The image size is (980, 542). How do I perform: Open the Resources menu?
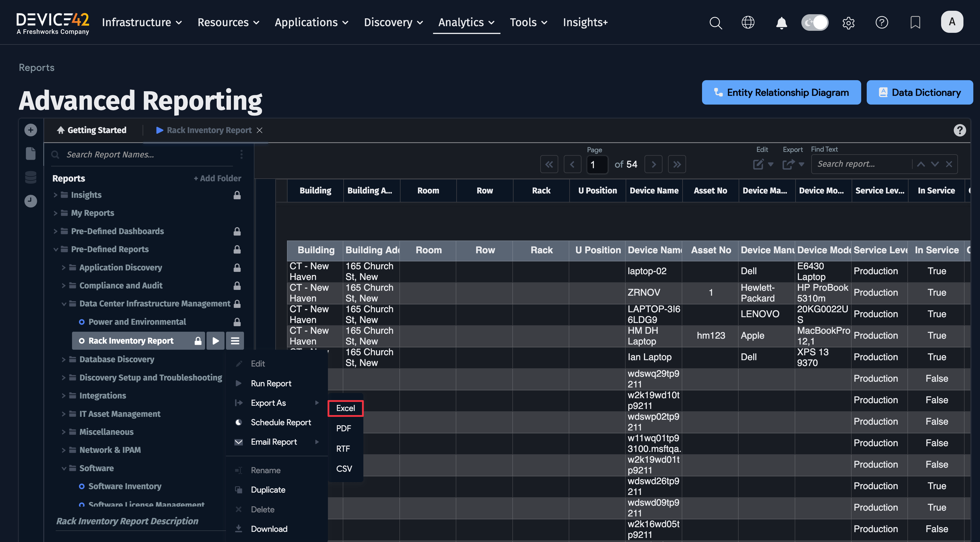pyautogui.click(x=228, y=22)
